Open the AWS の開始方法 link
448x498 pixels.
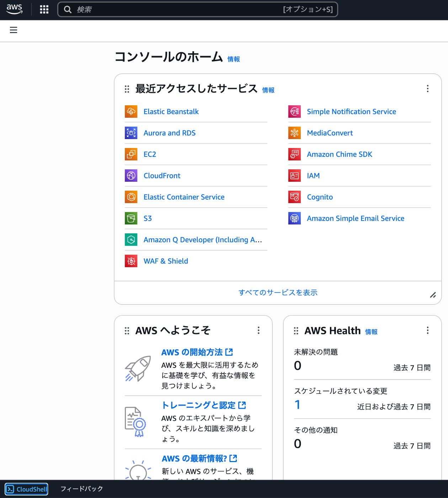197,353
